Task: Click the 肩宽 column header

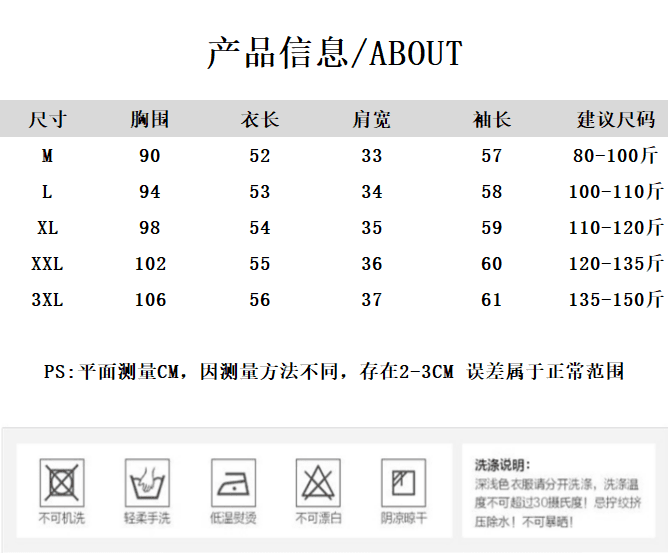Action: (371, 119)
